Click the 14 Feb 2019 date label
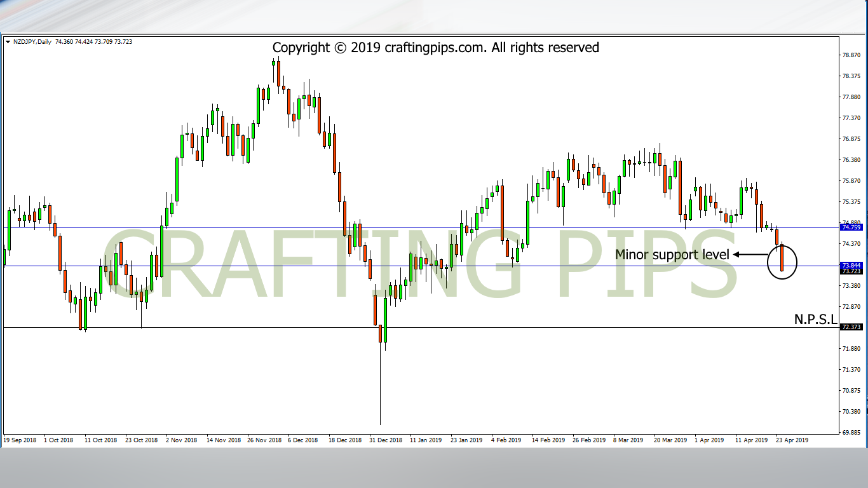This screenshot has width=868, height=488. tap(548, 440)
